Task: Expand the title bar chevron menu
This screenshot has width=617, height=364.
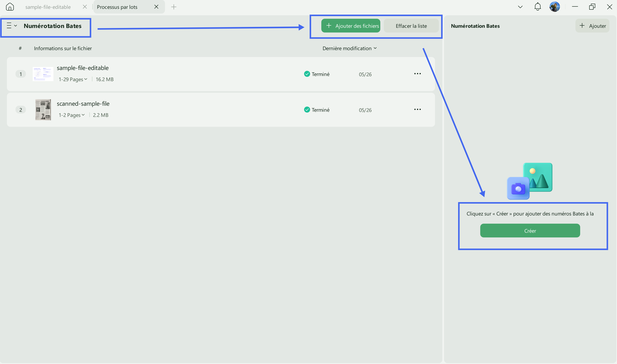Action: [x=520, y=7]
